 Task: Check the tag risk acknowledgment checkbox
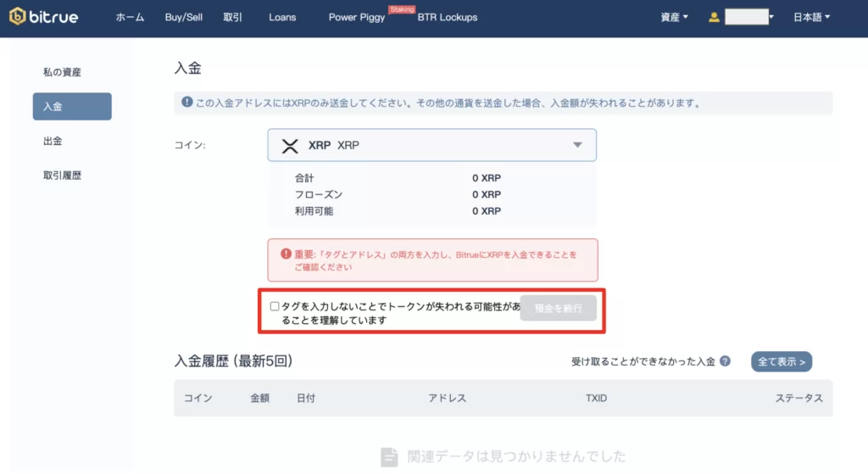click(x=275, y=306)
